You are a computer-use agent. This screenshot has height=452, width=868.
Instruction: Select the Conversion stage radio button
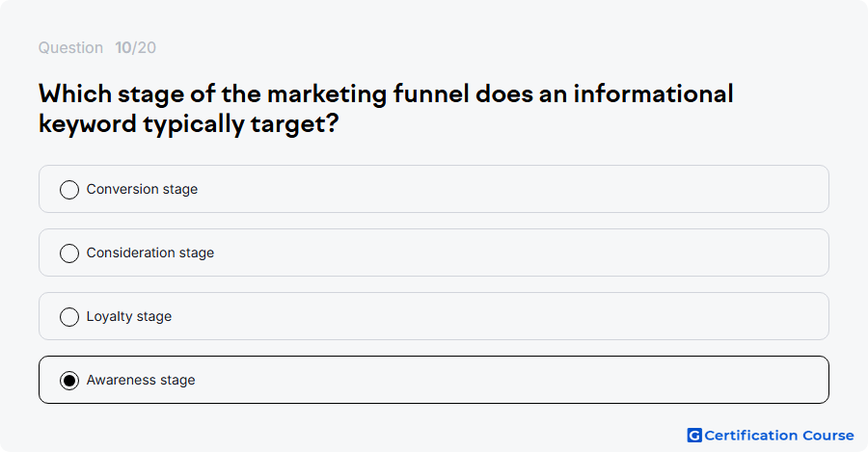[x=69, y=189]
